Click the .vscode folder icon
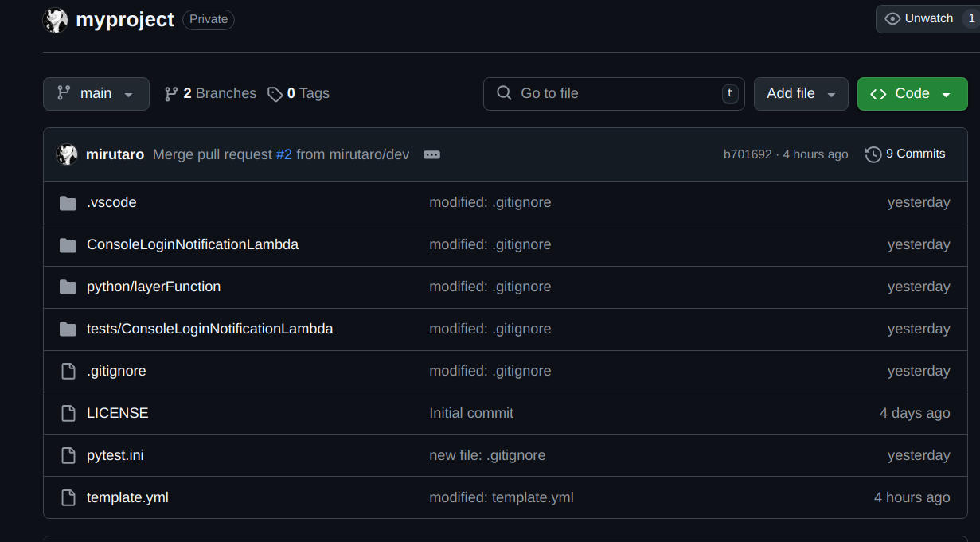Viewport: 980px width, 542px height. (68, 202)
